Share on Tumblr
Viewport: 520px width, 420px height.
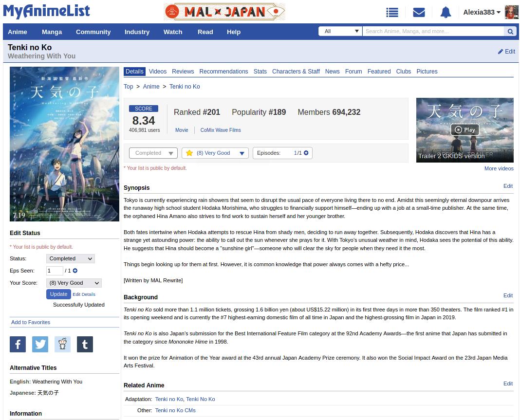pos(85,344)
